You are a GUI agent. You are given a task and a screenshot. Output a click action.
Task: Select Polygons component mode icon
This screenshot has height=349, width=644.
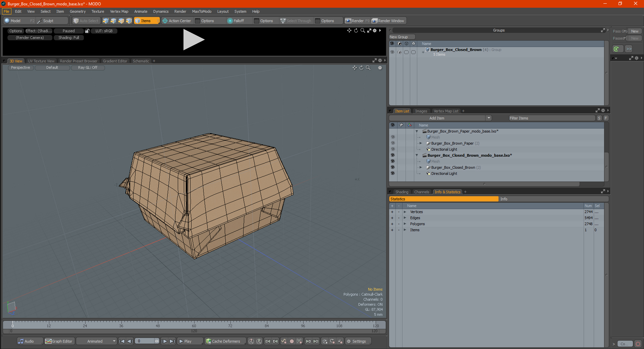tap(121, 21)
